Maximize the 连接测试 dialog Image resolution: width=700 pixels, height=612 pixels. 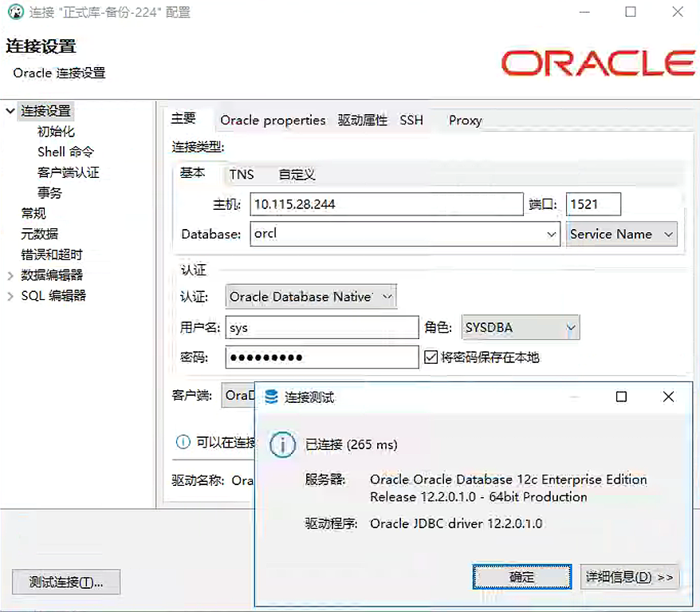[621, 397]
